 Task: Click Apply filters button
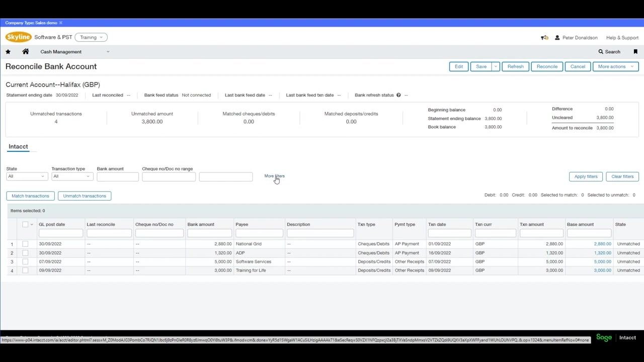[x=586, y=176]
